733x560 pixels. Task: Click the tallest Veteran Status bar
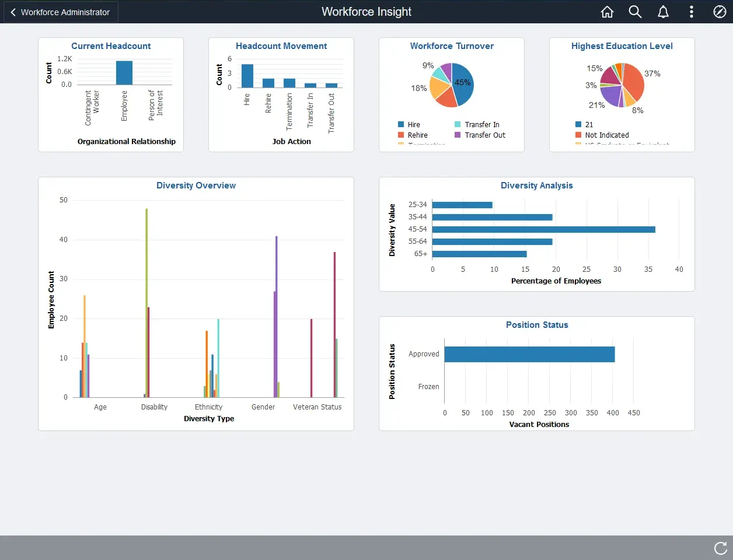click(334, 324)
